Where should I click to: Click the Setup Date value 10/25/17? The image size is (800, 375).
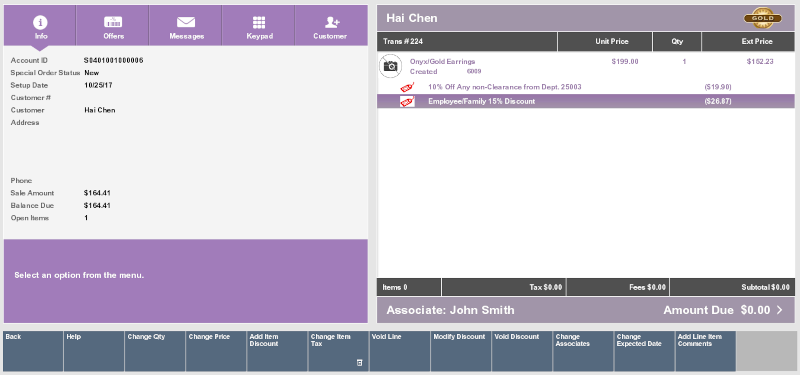coord(98,85)
